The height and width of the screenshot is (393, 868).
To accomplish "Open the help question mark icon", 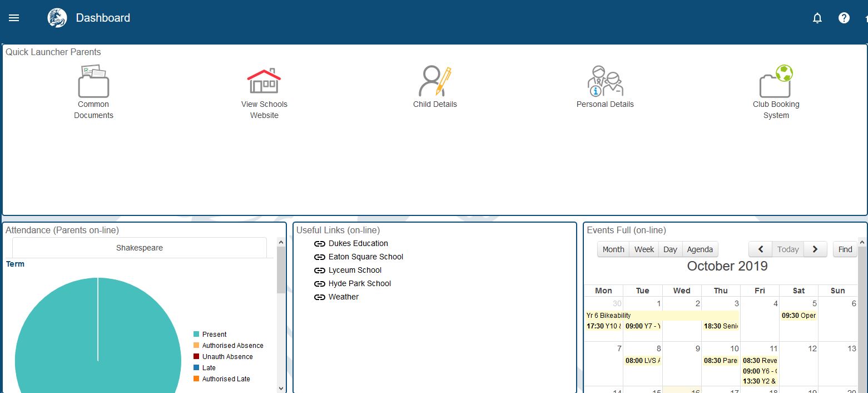I will click(844, 18).
